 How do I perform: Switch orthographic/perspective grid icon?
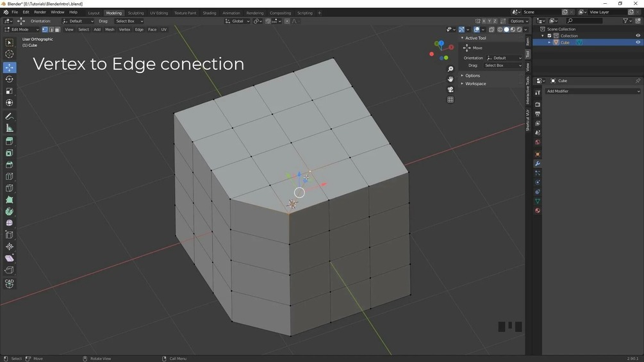coord(450,100)
